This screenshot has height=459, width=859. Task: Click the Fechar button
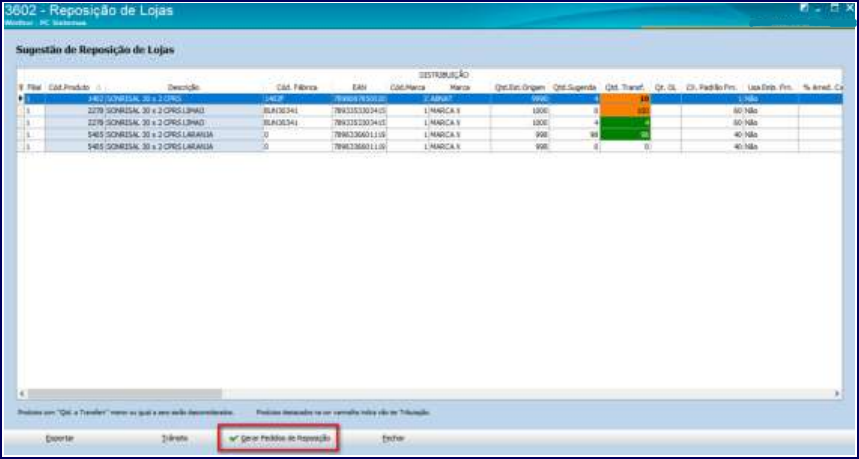tap(393, 438)
